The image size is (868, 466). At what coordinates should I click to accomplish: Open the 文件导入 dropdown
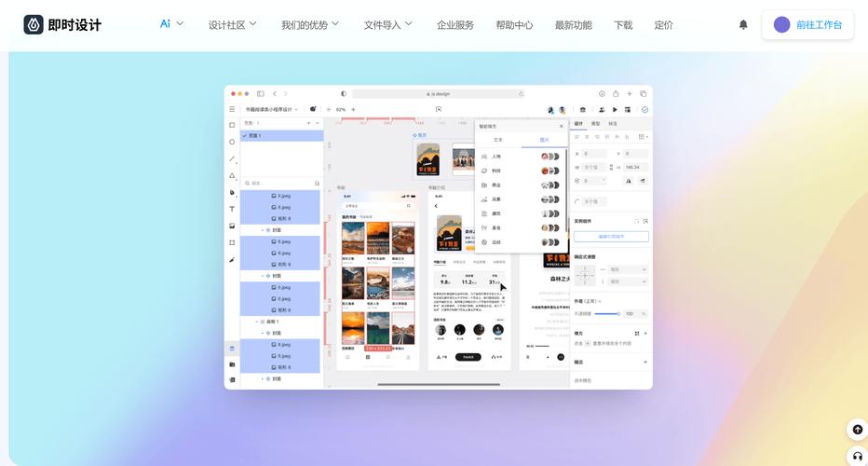coord(387,25)
